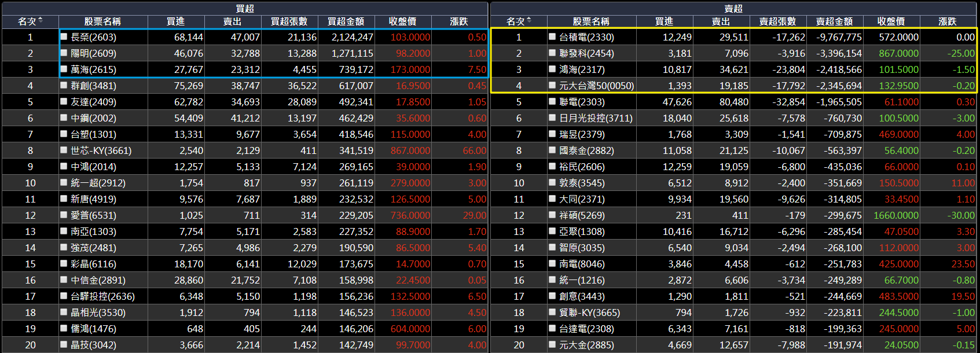Screen dimensions: 980x353
Task: Open stock name 中信金(2891)
Action: tap(98, 280)
